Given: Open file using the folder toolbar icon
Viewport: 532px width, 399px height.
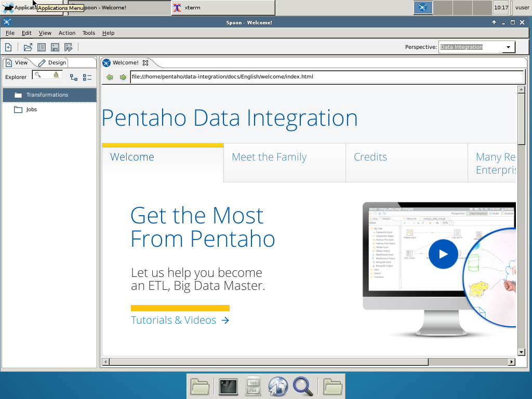Looking at the screenshot, I should tap(28, 47).
